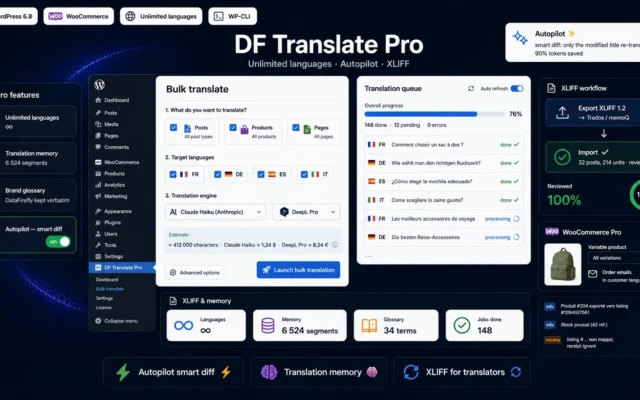
Task: Click the 'Les meilleurs accessoires de voyage' queue row
Action: 443,219
